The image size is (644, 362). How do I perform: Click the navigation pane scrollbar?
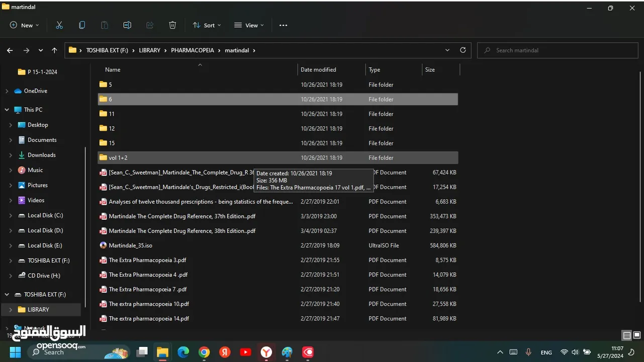86,226
